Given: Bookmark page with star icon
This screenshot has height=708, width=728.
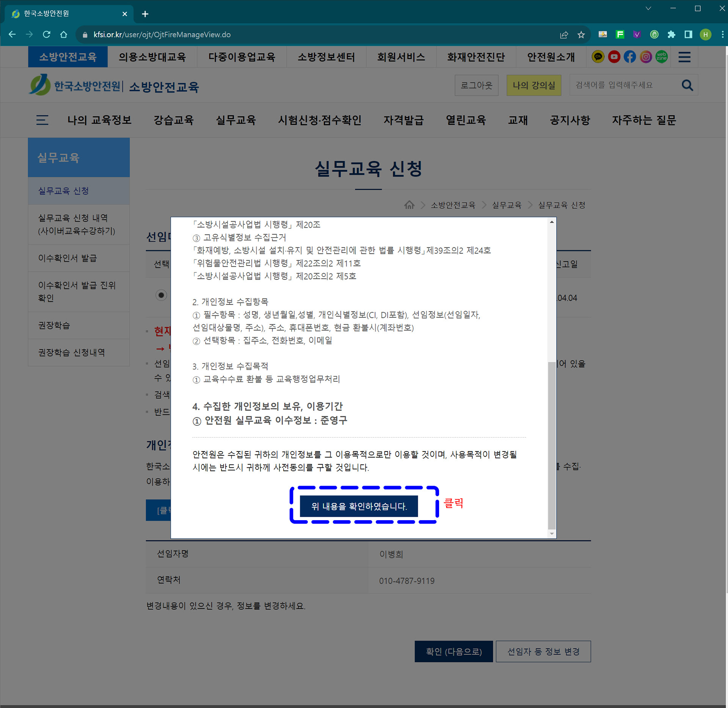Looking at the screenshot, I should (x=581, y=35).
